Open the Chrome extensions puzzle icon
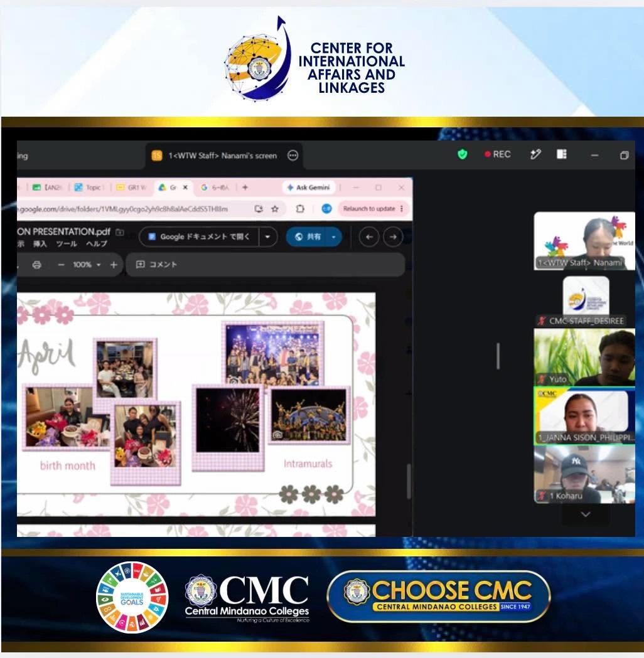 coord(300,208)
